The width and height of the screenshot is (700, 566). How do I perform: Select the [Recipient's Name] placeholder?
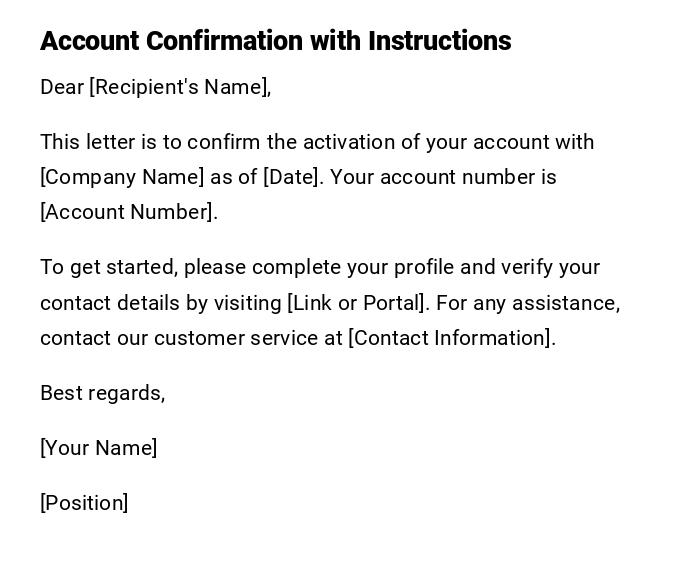(178, 87)
